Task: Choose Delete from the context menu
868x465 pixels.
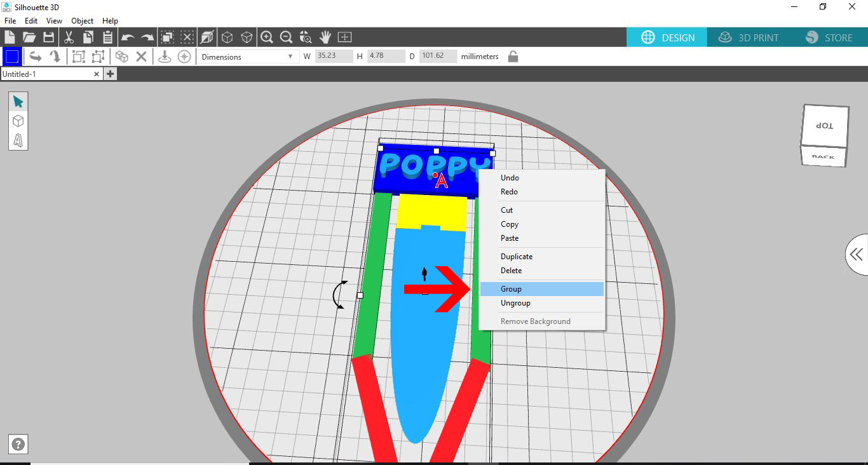Action: [x=542, y=271]
